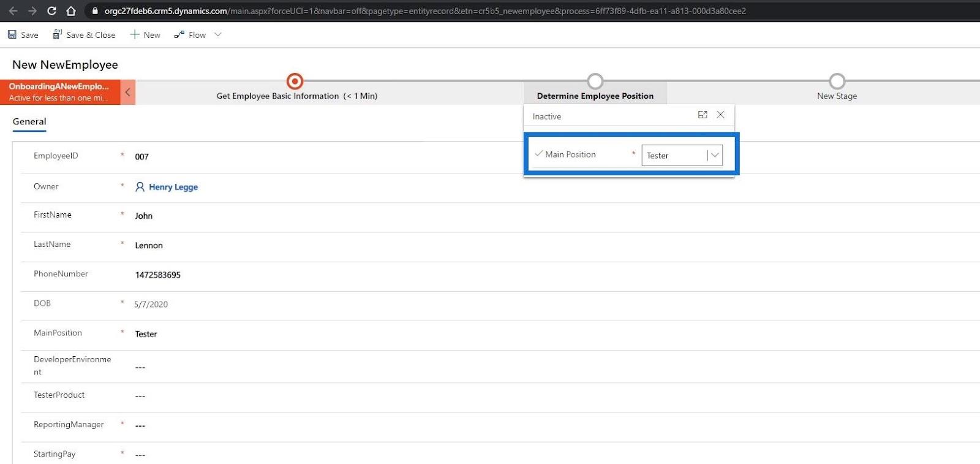Screen dimensions: 980x464
Task: Click the address bar lock icon
Action: (x=95, y=11)
